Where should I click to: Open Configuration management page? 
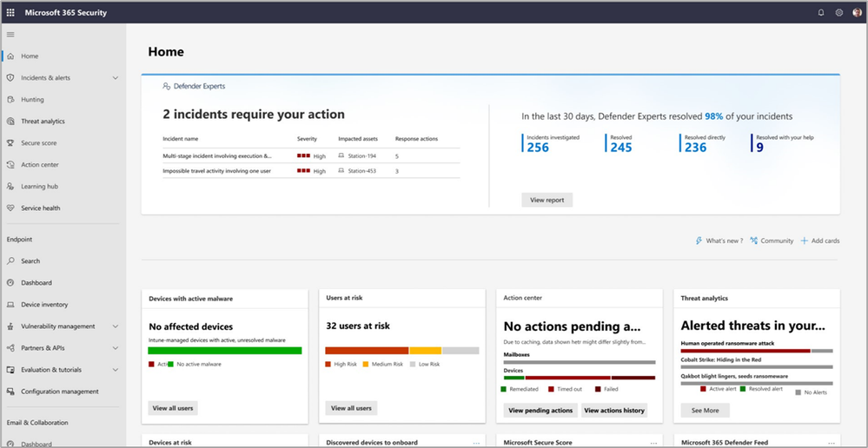tap(60, 392)
